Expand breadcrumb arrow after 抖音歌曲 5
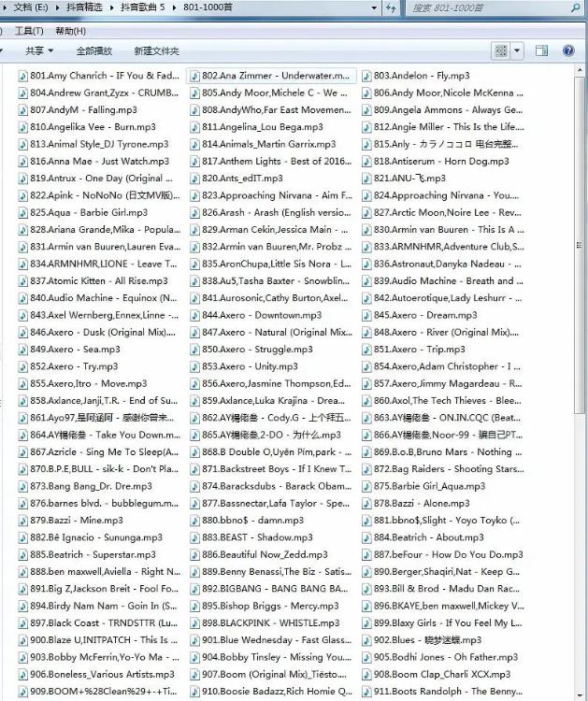The image size is (588, 701). [x=175, y=7]
